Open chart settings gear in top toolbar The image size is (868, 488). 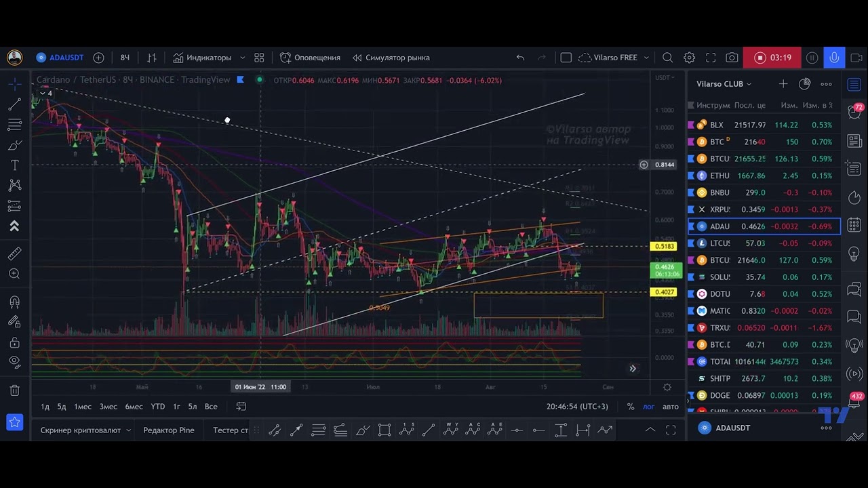tap(689, 58)
